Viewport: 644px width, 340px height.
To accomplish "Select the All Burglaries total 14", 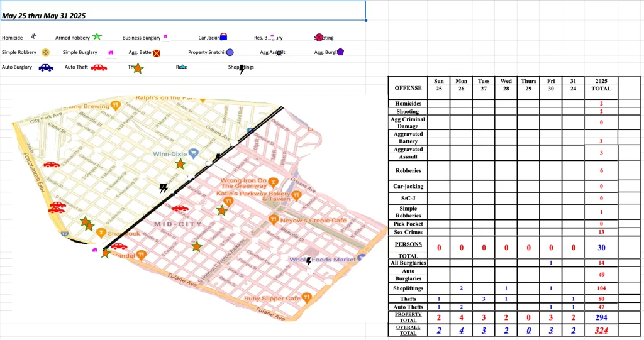I will [601, 263].
